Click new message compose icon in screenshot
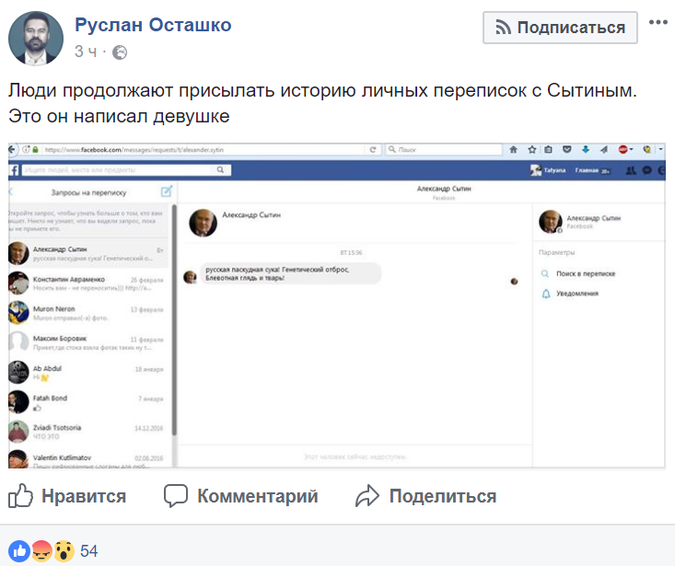 point(166,192)
